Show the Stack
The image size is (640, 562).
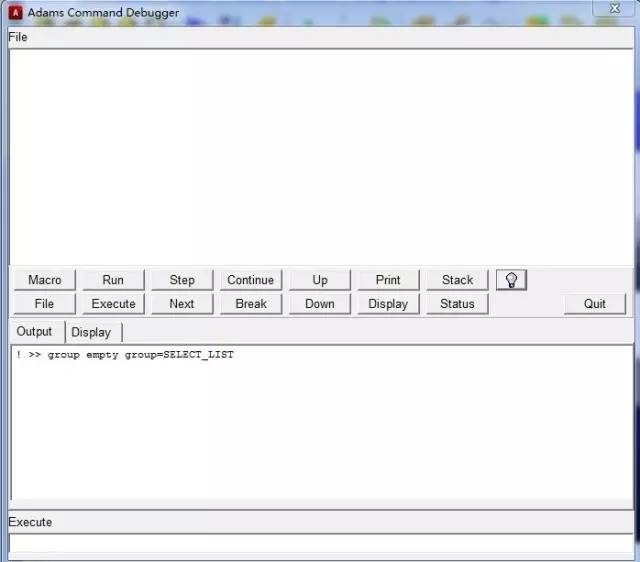(x=457, y=280)
